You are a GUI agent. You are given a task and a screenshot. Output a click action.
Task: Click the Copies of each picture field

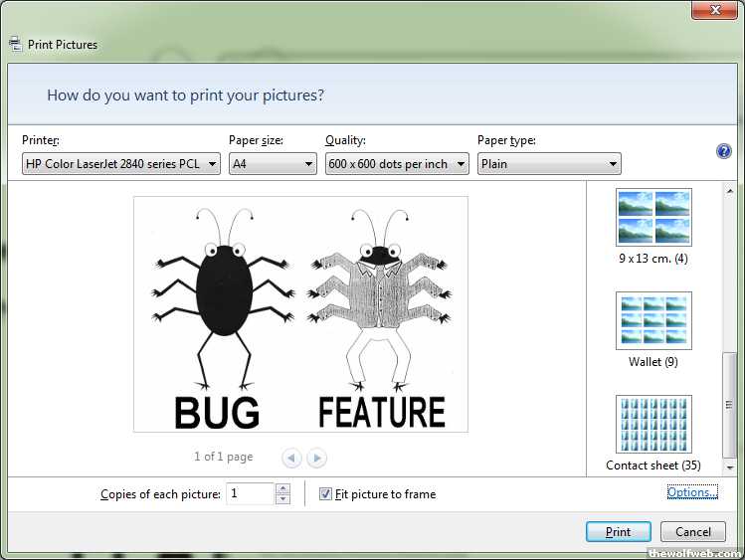(x=250, y=493)
